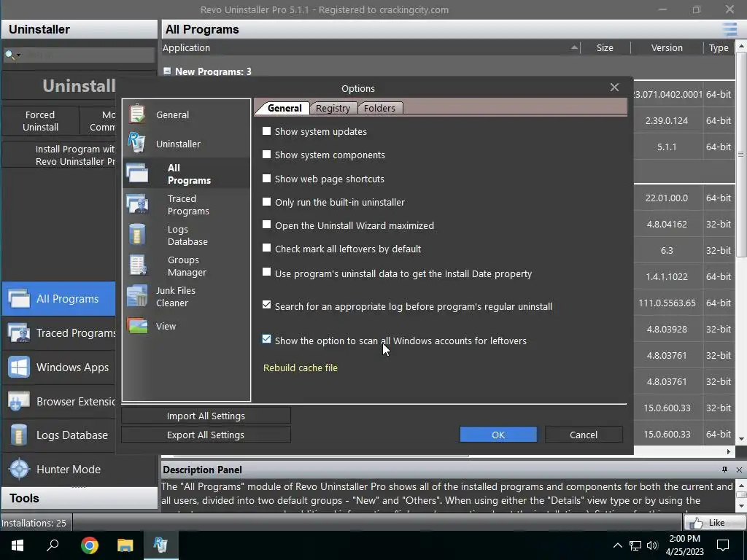
Task: Open the volume control in system tray
Action: 652,545
